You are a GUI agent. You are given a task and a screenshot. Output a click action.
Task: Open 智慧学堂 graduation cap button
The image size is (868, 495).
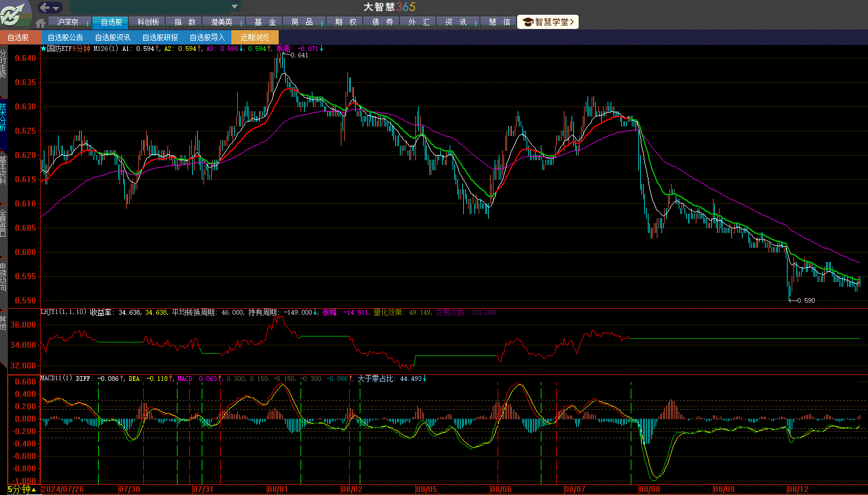tap(547, 22)
